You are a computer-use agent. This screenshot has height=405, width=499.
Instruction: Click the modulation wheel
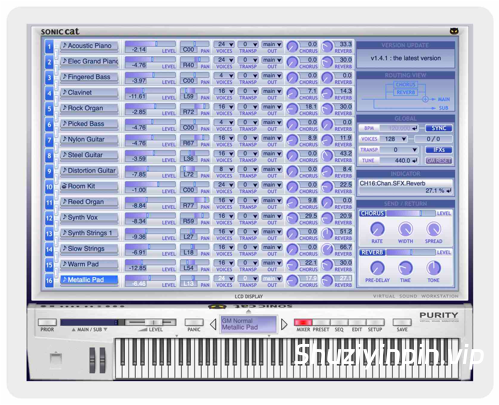102,360
